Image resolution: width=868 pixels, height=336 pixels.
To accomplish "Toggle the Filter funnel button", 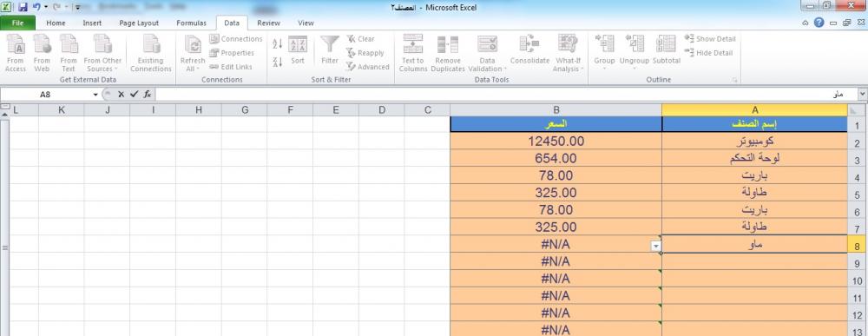I will (x=330, y=51).
